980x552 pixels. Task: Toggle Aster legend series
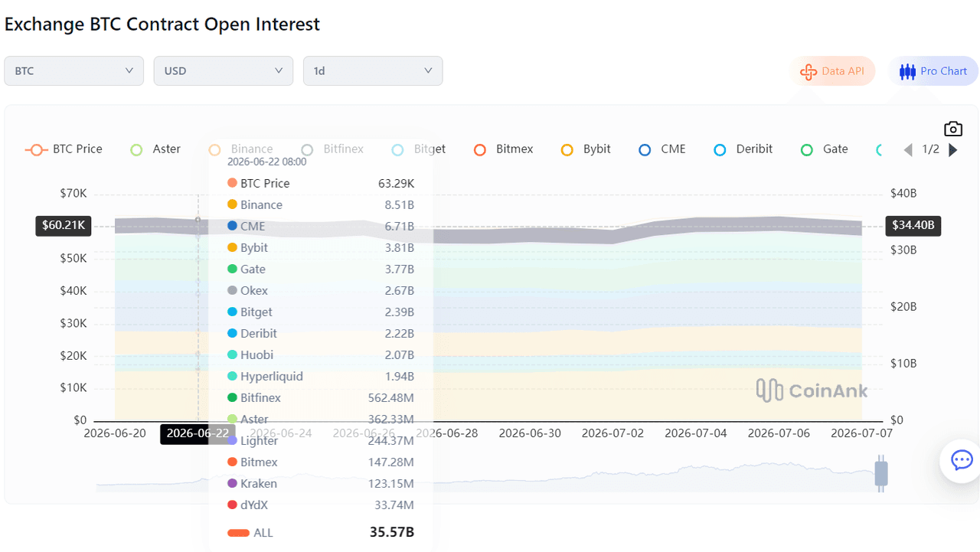click(156, 149)
